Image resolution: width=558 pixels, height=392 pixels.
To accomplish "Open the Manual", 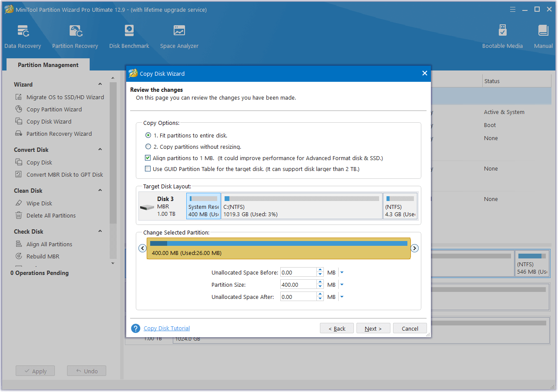I will (x=543, y=35).
